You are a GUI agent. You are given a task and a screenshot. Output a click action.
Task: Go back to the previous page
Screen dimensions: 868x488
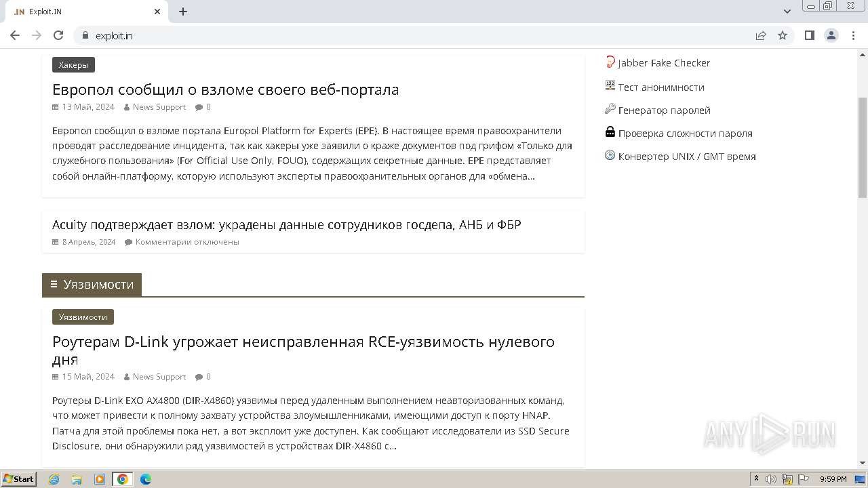click(x=15, y=35)
